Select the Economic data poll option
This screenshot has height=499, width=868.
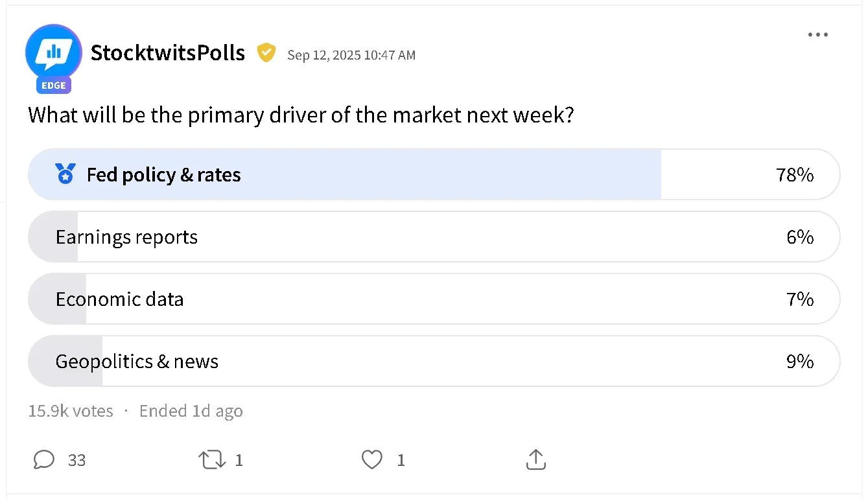434,299
